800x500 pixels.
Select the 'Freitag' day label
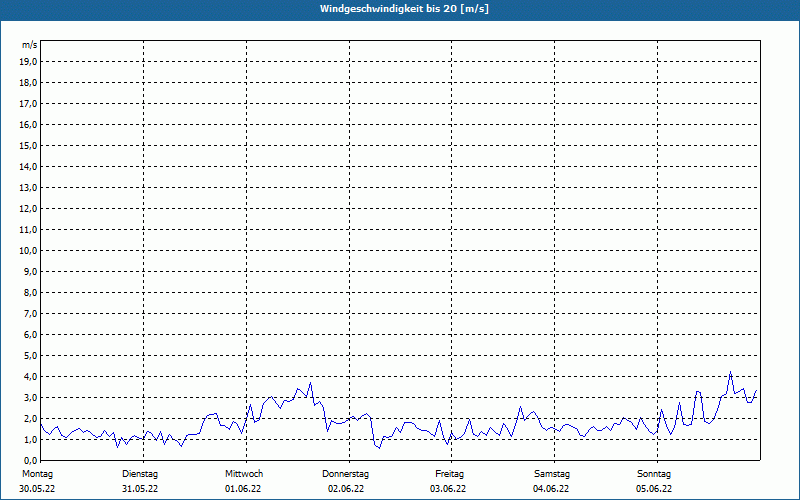449,474
